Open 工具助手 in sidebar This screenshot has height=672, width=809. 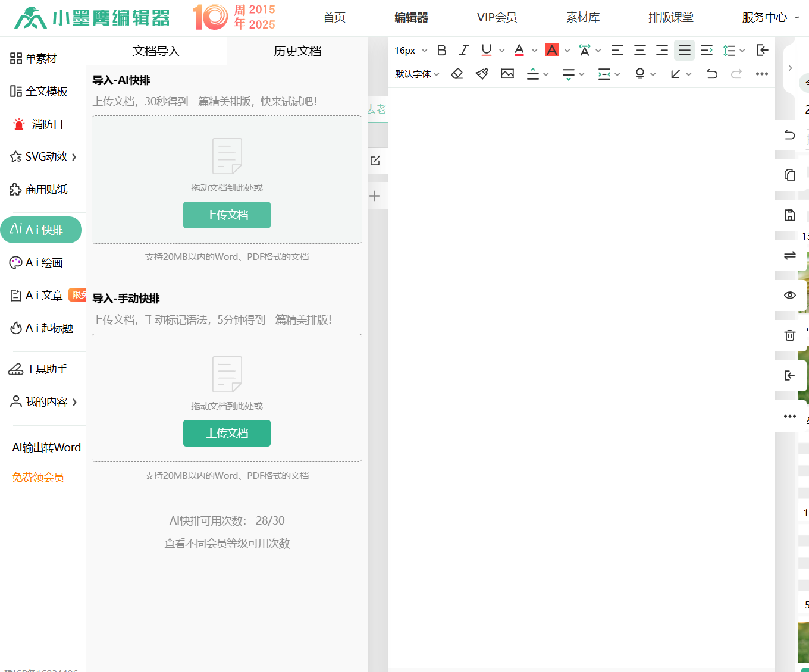click(38, 369)
